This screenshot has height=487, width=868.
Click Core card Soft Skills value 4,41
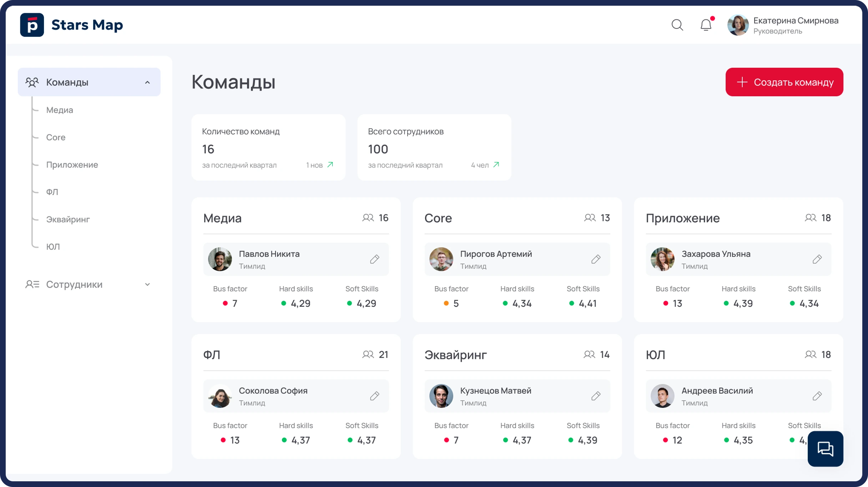(587, 304)
